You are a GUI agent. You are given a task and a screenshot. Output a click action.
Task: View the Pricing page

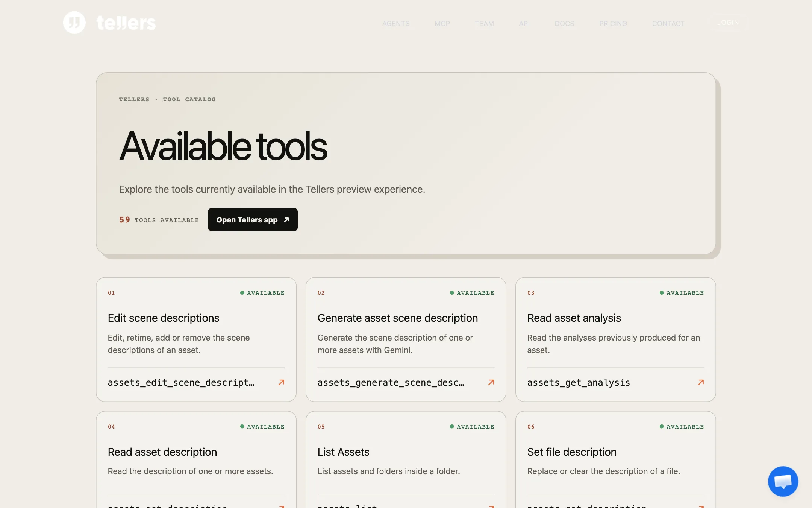[613, 23]
